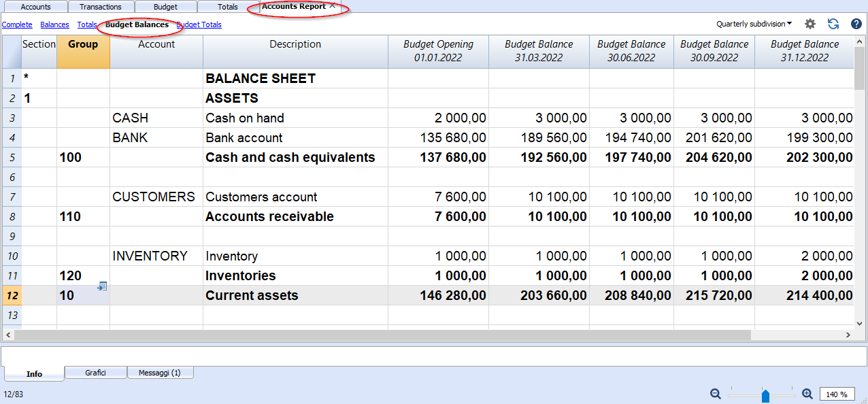868x404 pixels.
Task: Select the Accounts Report tab
Action: click(294, 6)
